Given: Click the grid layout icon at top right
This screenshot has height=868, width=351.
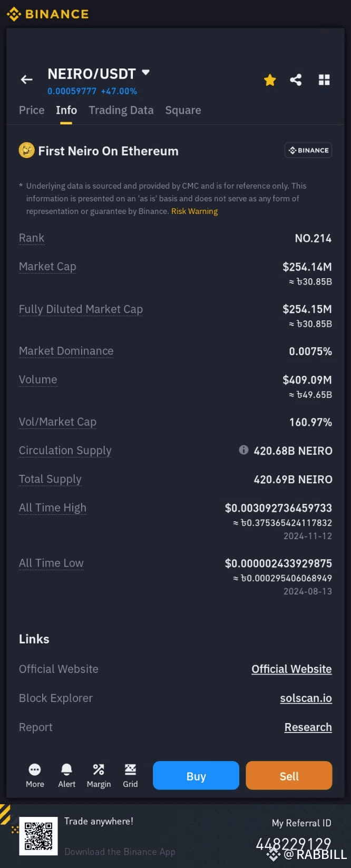Looking at the screenshot, I should 324,80.
